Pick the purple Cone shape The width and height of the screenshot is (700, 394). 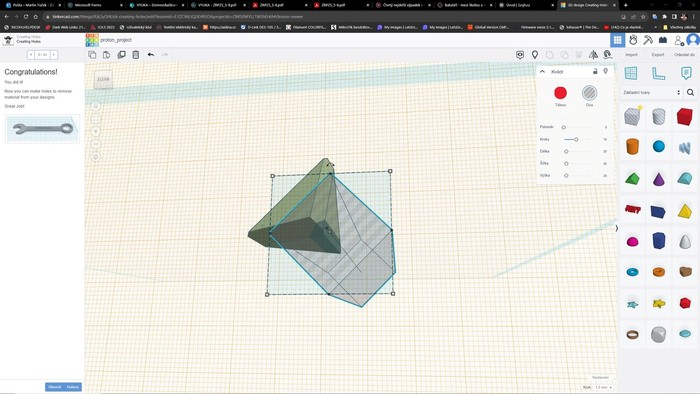coord(658,179)
